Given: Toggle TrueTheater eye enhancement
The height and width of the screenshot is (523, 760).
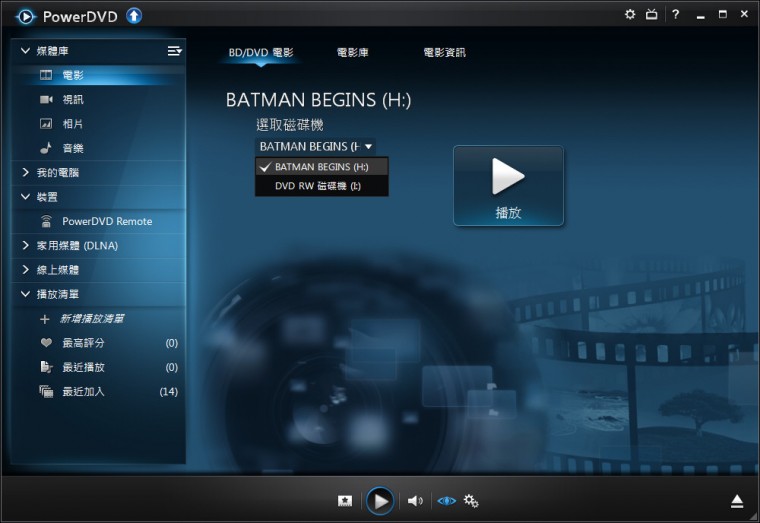Looking at the screenshot, I should (x=446, y=500).
